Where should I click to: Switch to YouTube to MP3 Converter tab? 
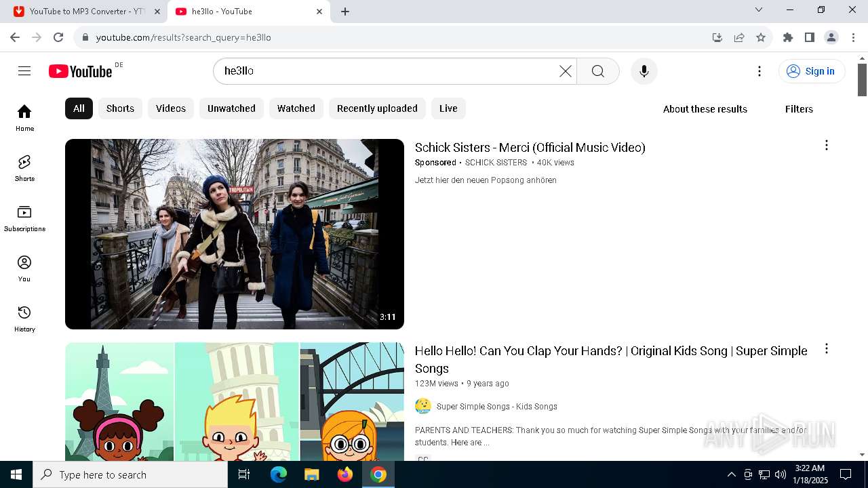86,12
